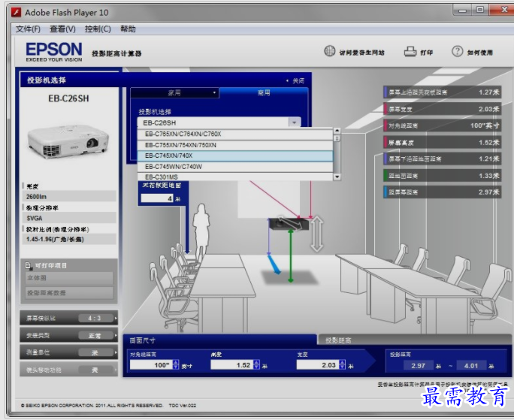Open the 控制(C) menu

coord(98,29)
